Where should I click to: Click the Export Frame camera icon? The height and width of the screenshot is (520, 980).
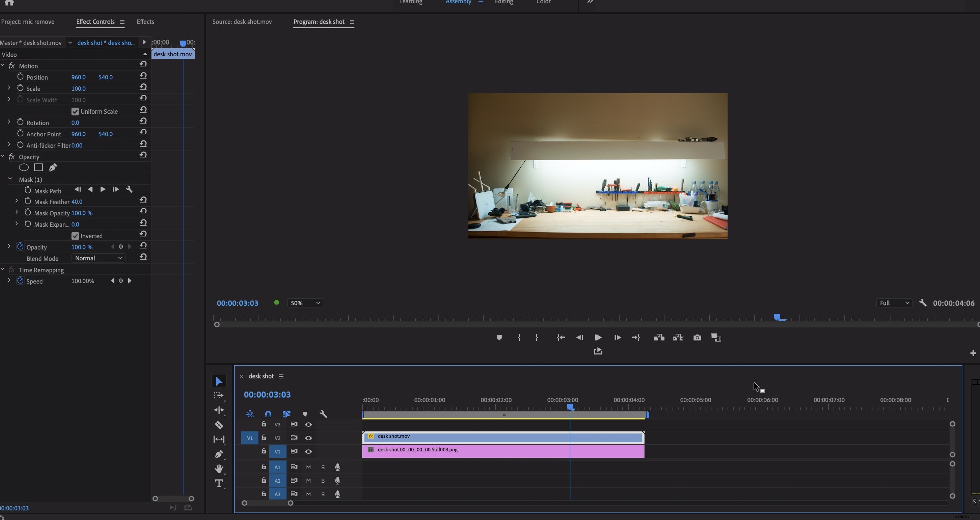pyautogui.click(x=697, y=338)
